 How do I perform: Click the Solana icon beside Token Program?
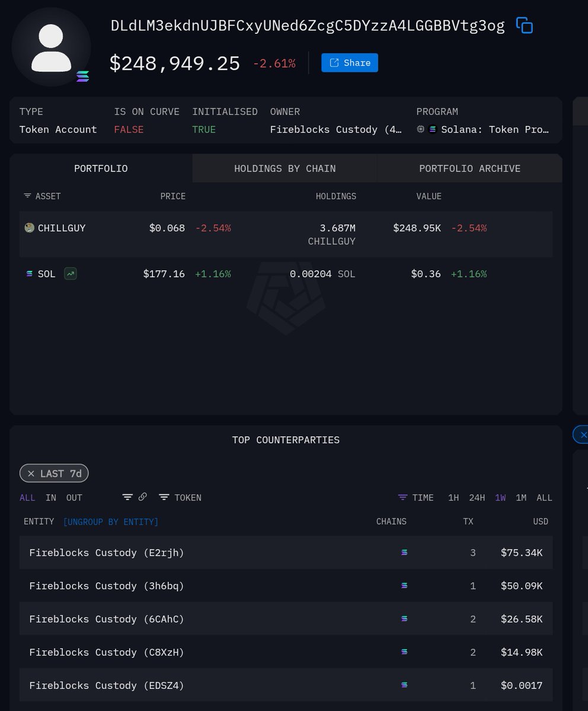tap(433, 130)
